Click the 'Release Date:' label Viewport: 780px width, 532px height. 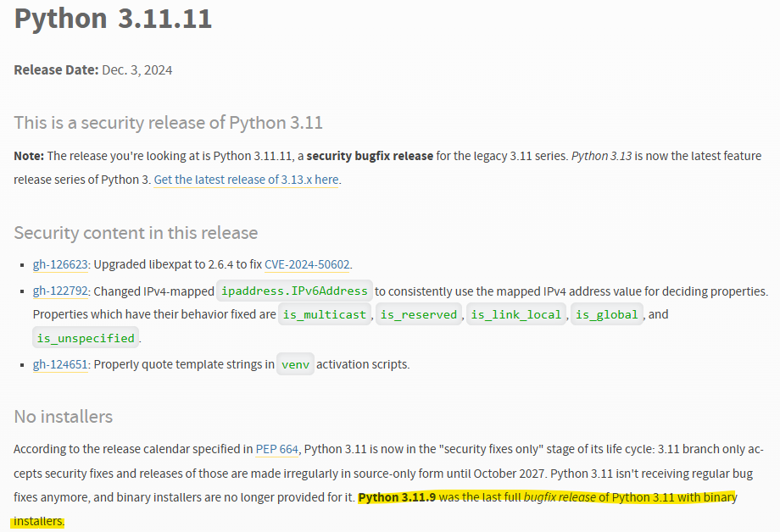(x=56, y=70)
